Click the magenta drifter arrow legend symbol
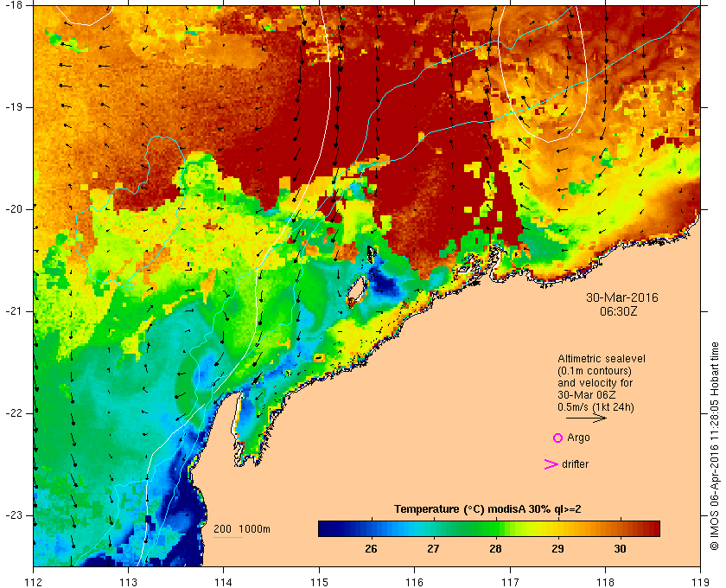 click(x=551, y=464)
